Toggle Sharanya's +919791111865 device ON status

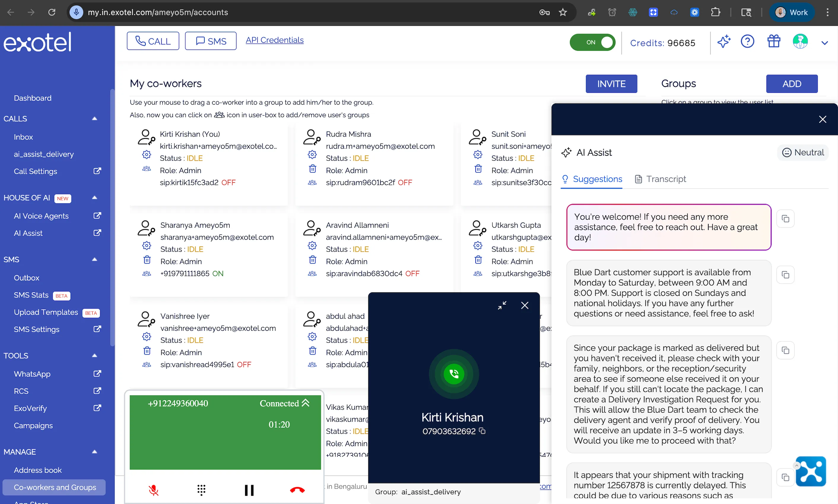tap(218, 274)
